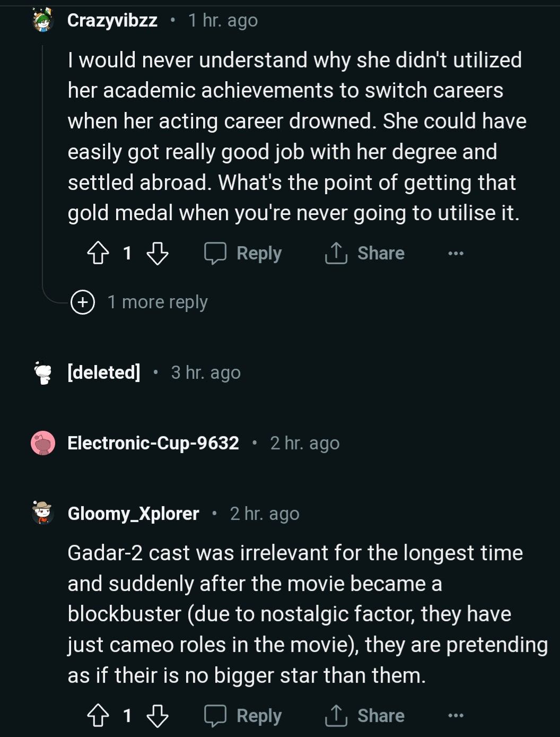
Task: Open Electronic-Cup-9632's pink avatar
Action: point(43,443)
